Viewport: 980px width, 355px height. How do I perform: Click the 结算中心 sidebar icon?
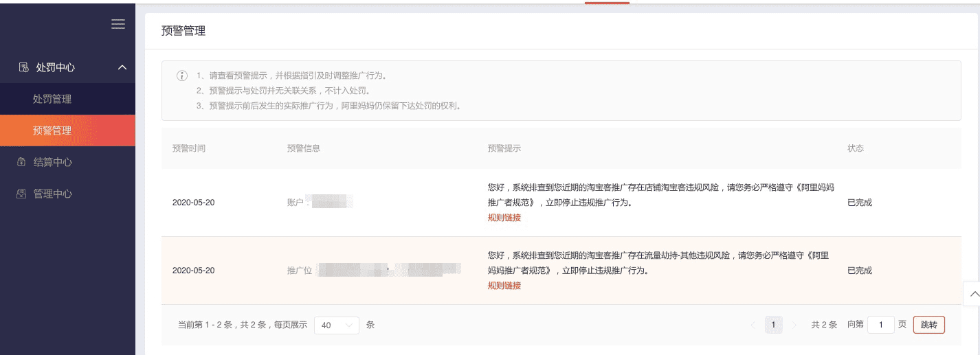[x=21, y=162]
